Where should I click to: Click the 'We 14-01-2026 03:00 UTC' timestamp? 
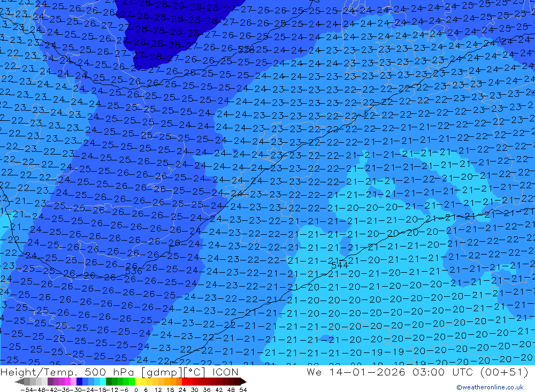point(391,372)
